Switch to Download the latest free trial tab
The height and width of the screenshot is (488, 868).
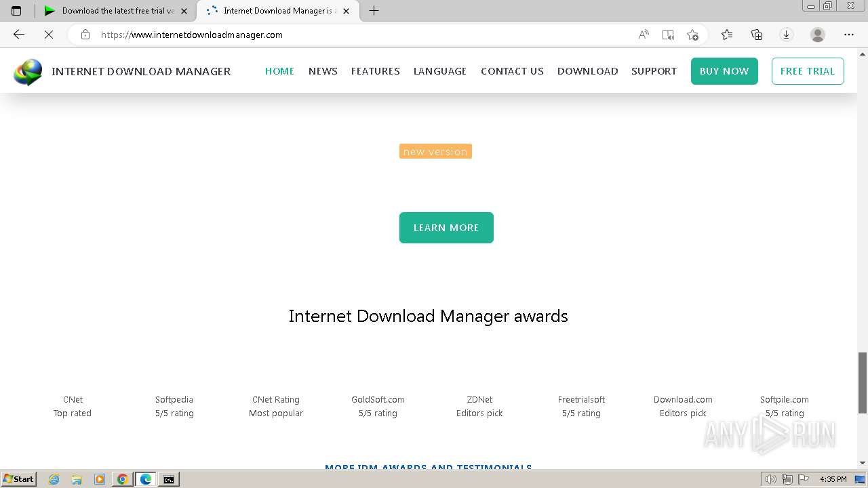115,11
